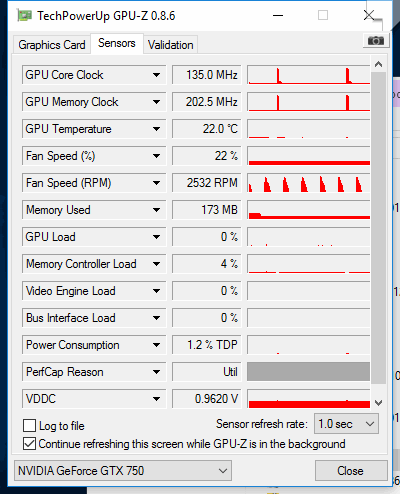Switch to the Validation tab

171,45
